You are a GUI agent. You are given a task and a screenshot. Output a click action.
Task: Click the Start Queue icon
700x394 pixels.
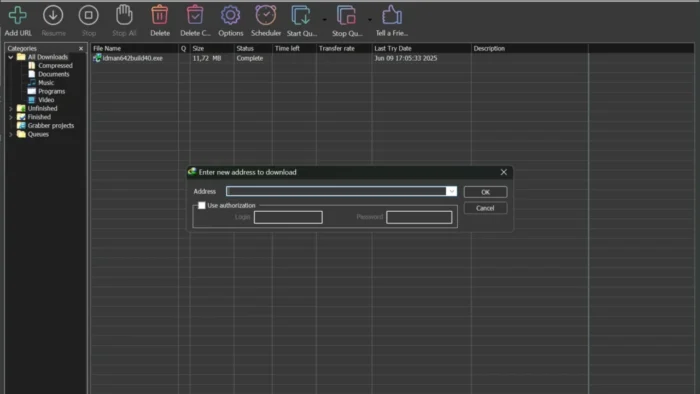tap(301, 16)
